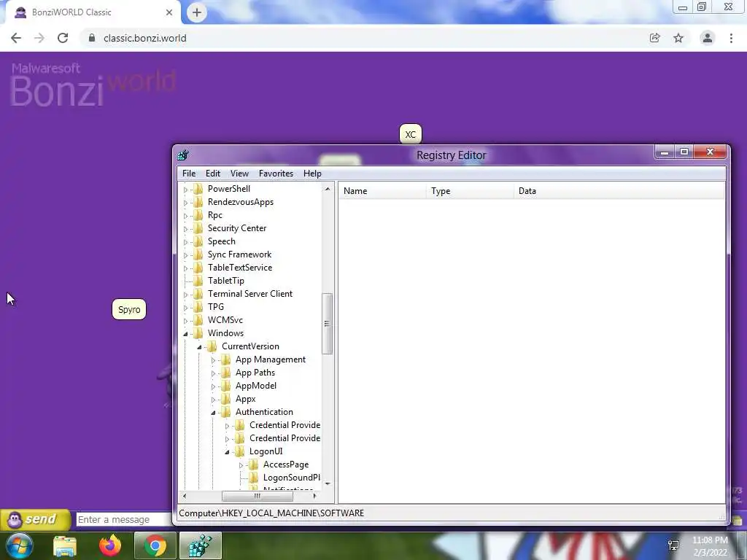The image size is (747, 560).
Task: Click the tree horizontal scroll right arrow
Action: (314, 496)
